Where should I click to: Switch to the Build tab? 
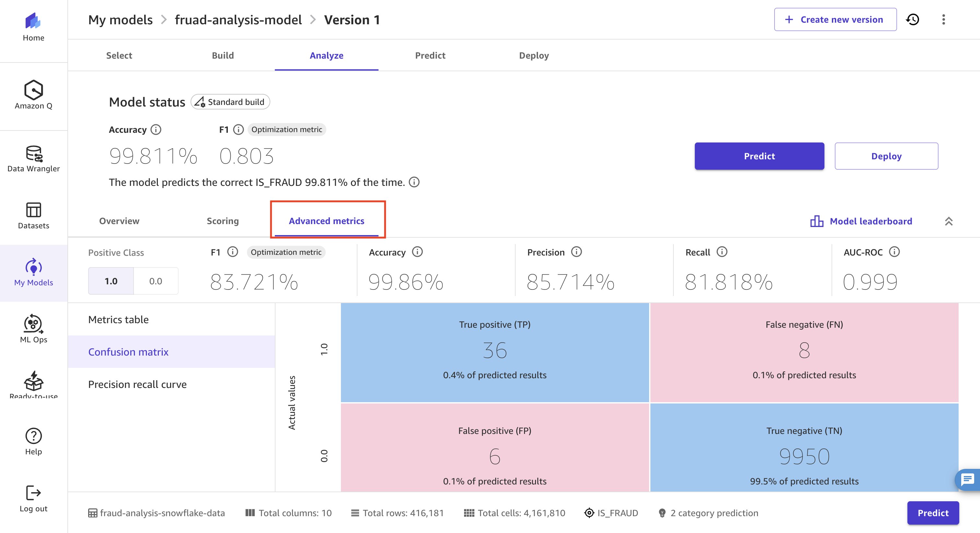coord(223,55)
